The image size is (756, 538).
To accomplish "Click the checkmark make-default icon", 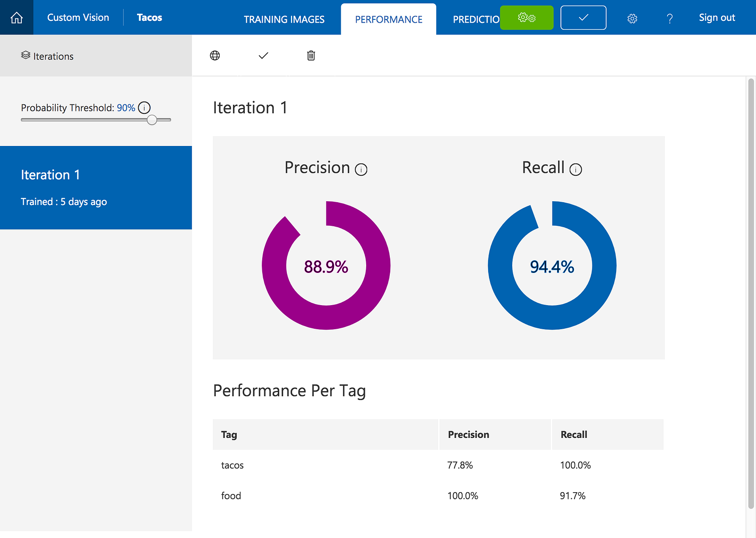I will (263, 56).
